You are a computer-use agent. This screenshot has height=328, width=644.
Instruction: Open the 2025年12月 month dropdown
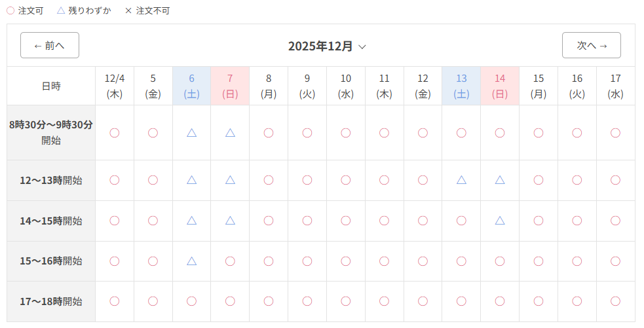click(327, 46)
